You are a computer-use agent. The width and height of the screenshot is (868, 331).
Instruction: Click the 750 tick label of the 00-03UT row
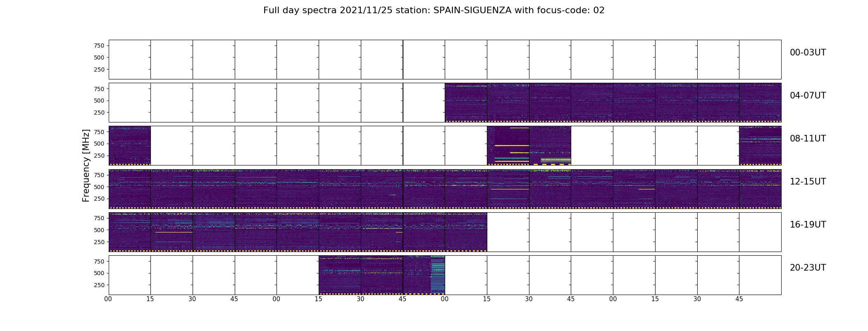point(99,46)
